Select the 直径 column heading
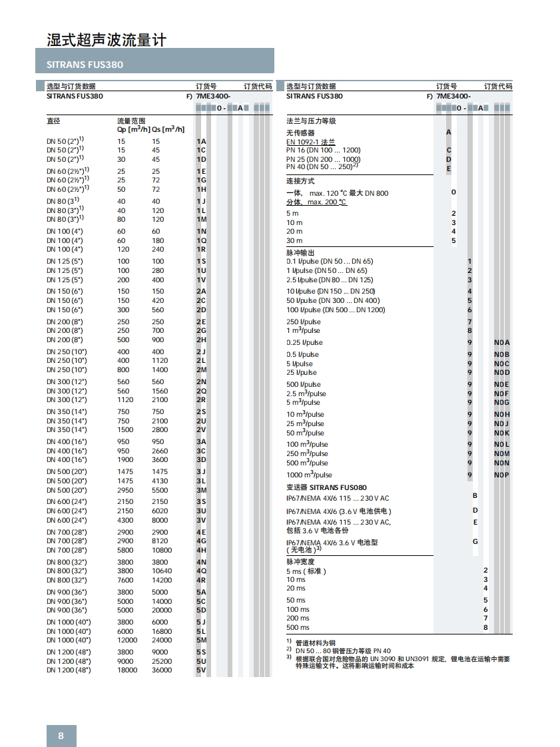560x747 pixels. click(x=53, y=121)
